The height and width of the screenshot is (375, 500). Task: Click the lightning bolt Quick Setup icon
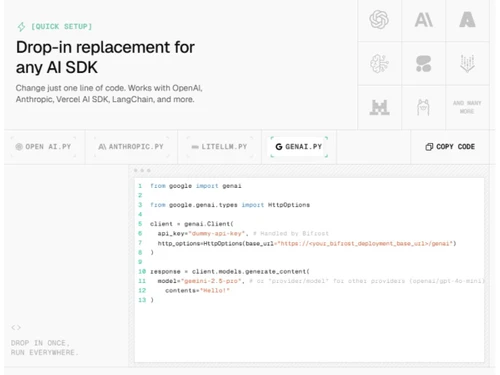tap(21, 27)
